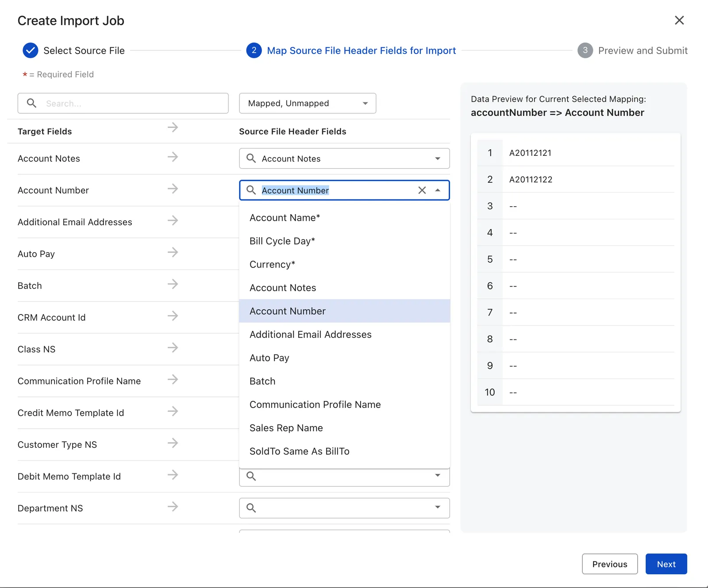Image resolution: width=708 pixels, height=588 pixels.
Task: Click step 2 circle for Map Source File Header Fields
Action: pos(254,50)
